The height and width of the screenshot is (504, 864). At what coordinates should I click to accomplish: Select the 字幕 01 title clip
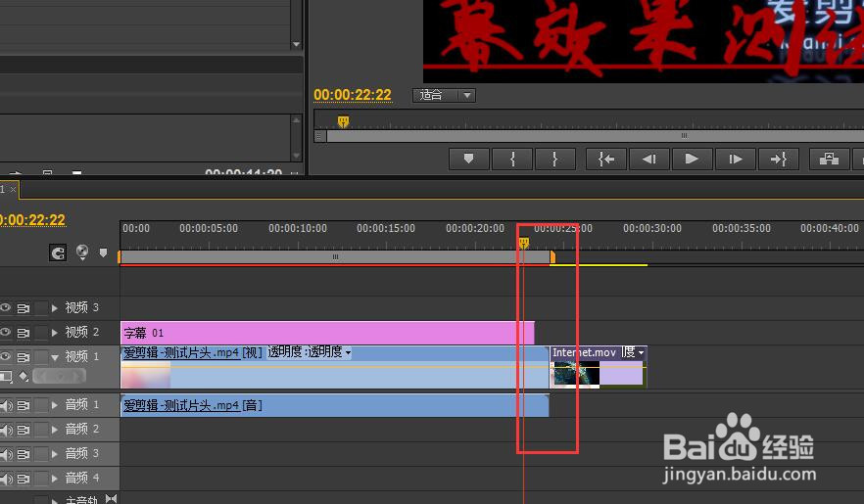[327, 333]
